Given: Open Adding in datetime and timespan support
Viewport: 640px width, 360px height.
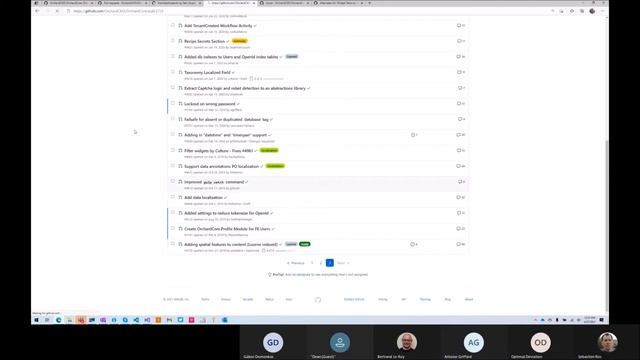Looking at the screenshot, I should pyautogui.click(x=225, y=135).
